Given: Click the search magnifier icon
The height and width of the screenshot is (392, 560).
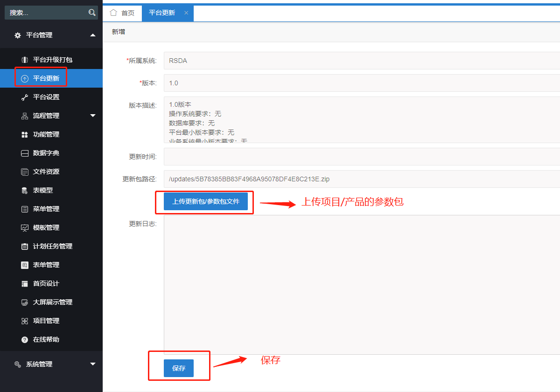Looking at the screenshot, I should coord(92,13).
